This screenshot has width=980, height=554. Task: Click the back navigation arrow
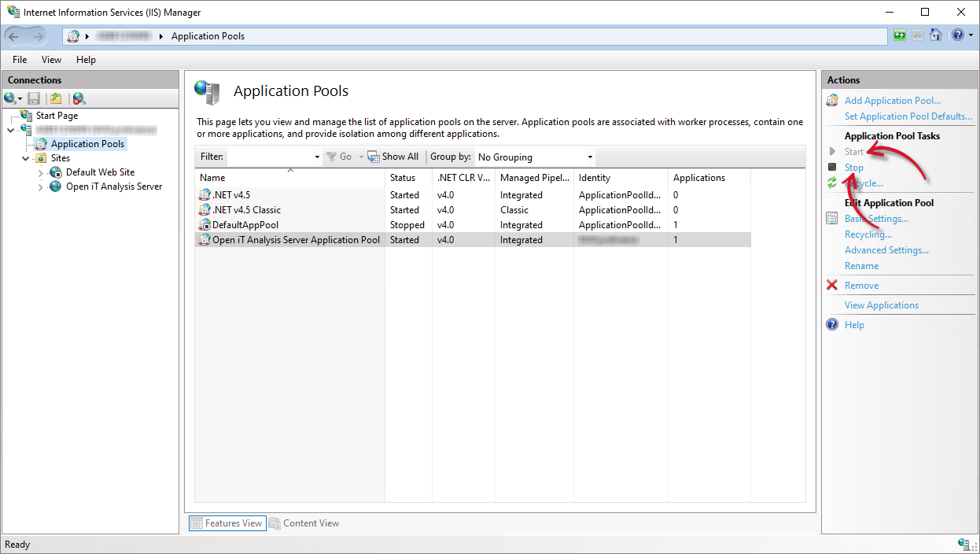[14, 35]
